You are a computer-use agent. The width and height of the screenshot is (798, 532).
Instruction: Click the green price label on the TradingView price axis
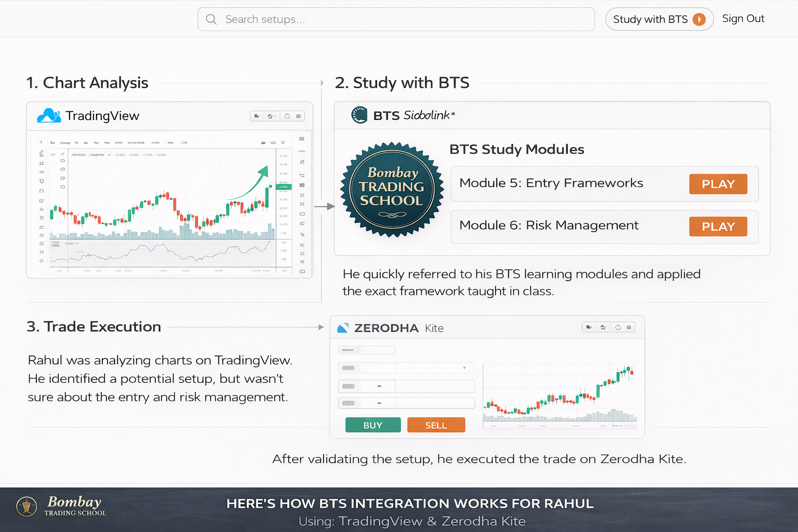point(284,187)
